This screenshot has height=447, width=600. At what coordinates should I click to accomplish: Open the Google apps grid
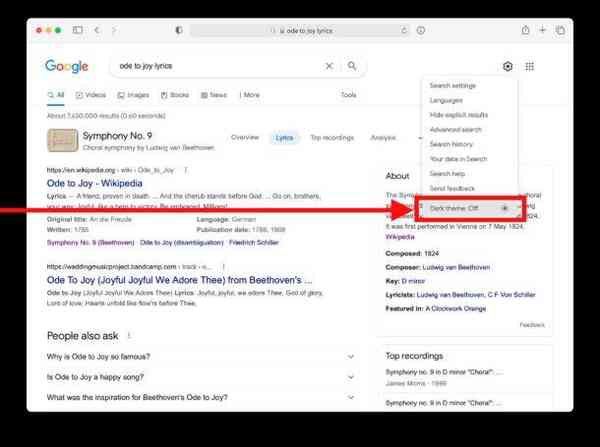point(530,66)
